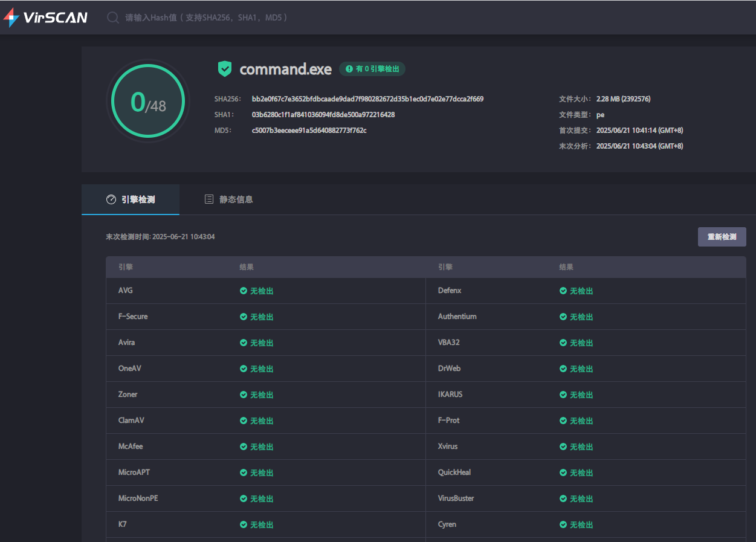Viewport: 756px width, 542px height.
Task: Click the green check icon for Defenx
Action: [x=563, y=291]
